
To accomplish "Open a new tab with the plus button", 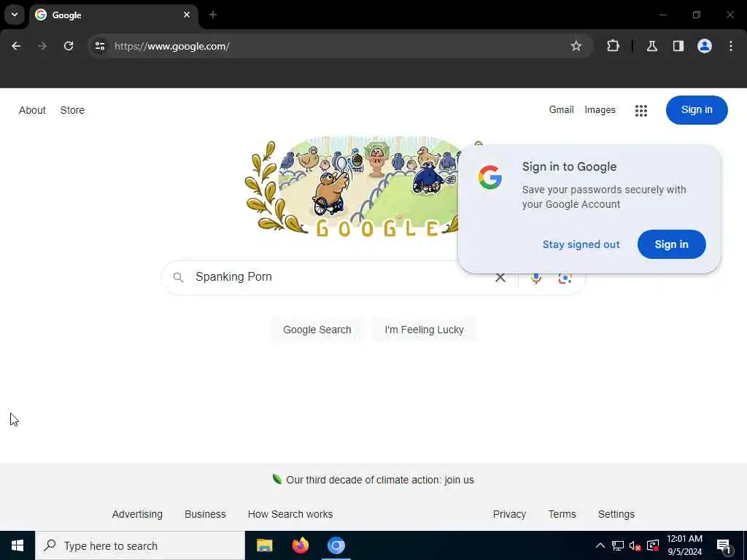I will click(213, 15).
